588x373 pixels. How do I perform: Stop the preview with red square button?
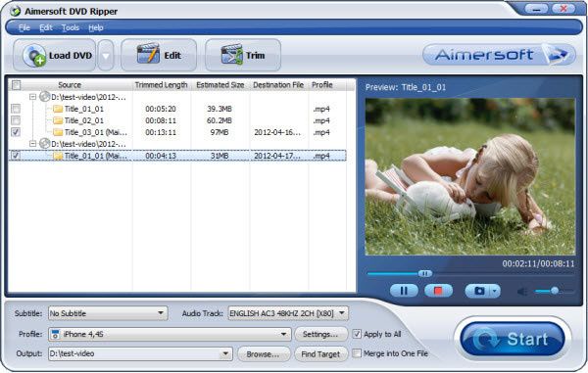tap(438, 291)
